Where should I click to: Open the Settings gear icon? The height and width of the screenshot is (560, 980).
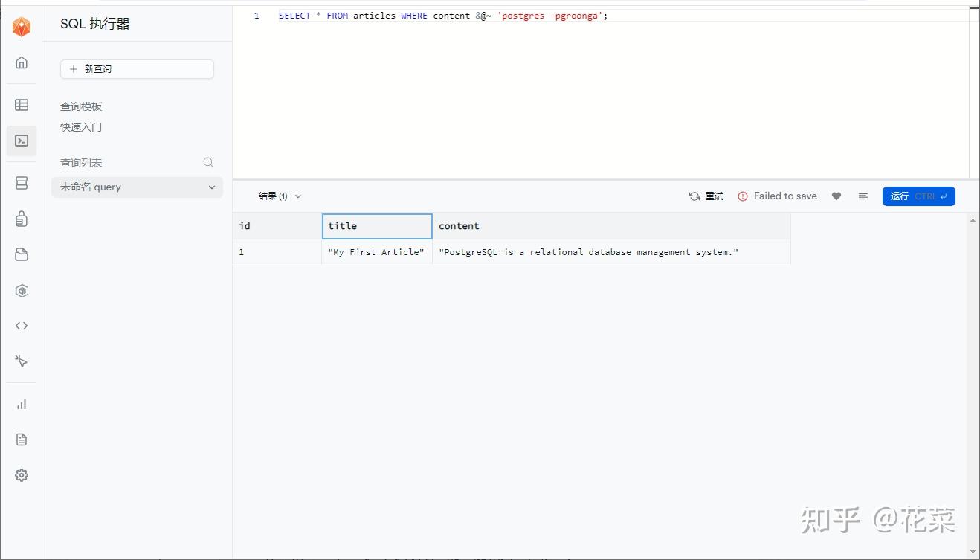tap(22, 475)
